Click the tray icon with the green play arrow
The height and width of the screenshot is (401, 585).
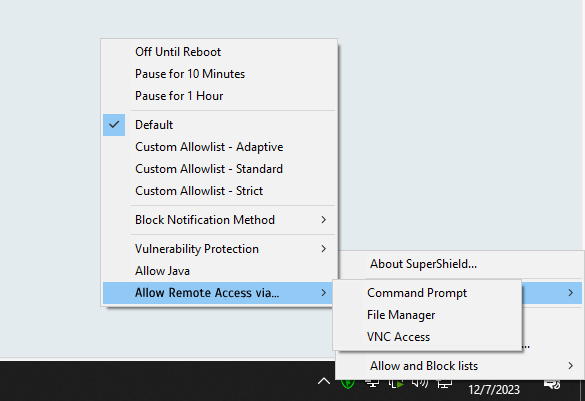(x=396, y=383)
